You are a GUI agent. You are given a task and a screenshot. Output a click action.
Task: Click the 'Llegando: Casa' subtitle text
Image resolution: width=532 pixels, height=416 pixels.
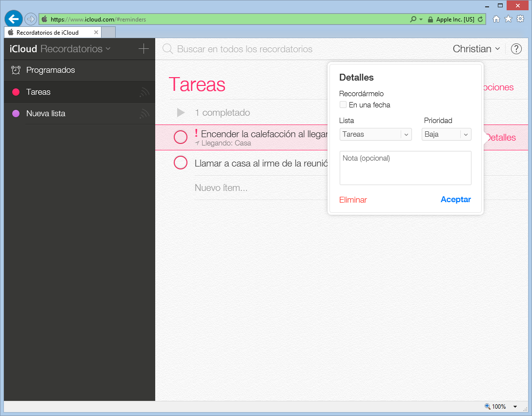click(x=226, y=143)
